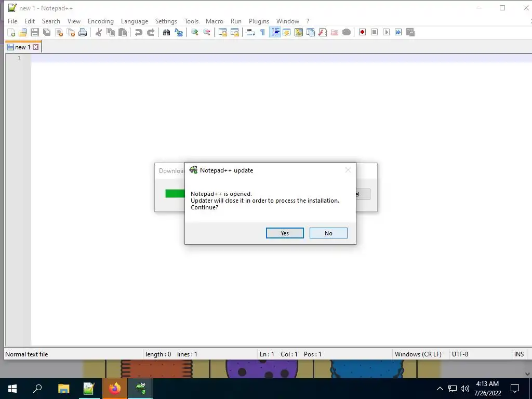
Task: Select the 'new 1' document tab
Action: tap(23, 47)
